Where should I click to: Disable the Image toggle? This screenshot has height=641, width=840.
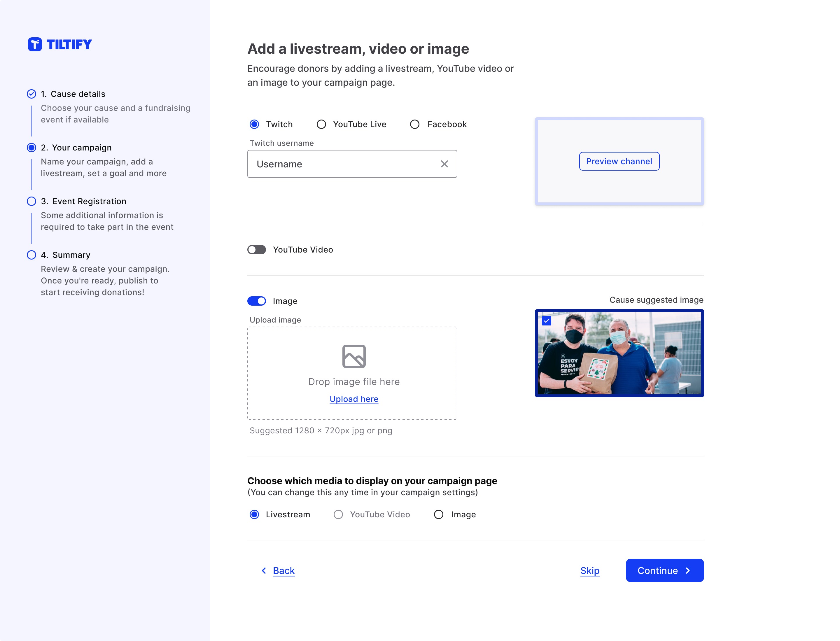pyautogui.click(x=256, y=301)
